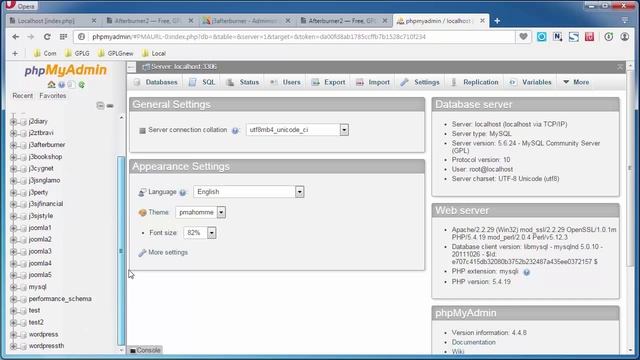
Task: Open the Replication tab
Action: pos(474,82)
